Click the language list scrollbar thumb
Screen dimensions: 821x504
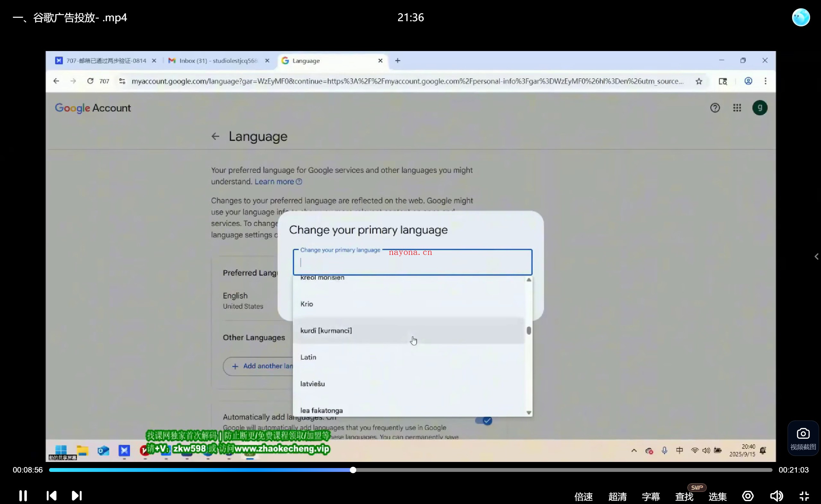tap(529, 330)
